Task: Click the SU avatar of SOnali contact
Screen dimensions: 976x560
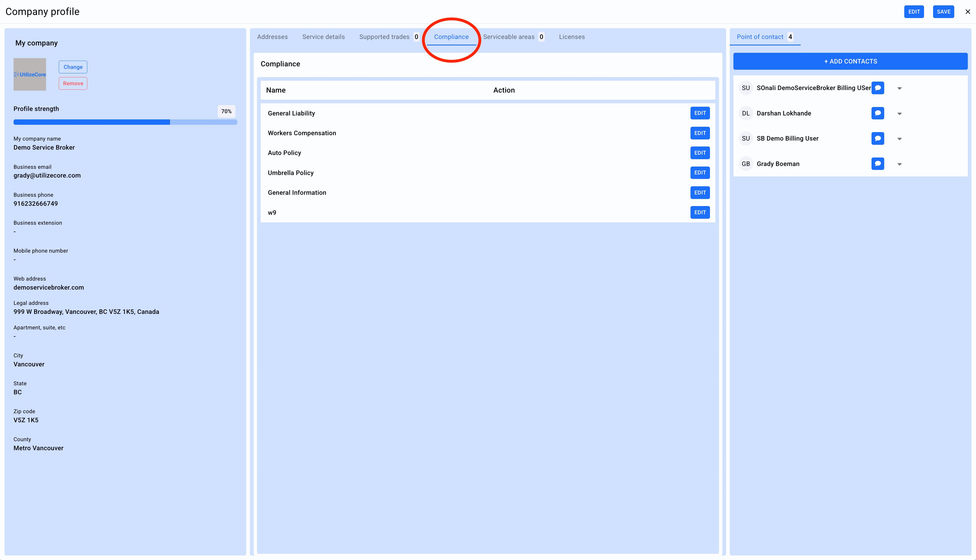Action: (x=746, y=88)
